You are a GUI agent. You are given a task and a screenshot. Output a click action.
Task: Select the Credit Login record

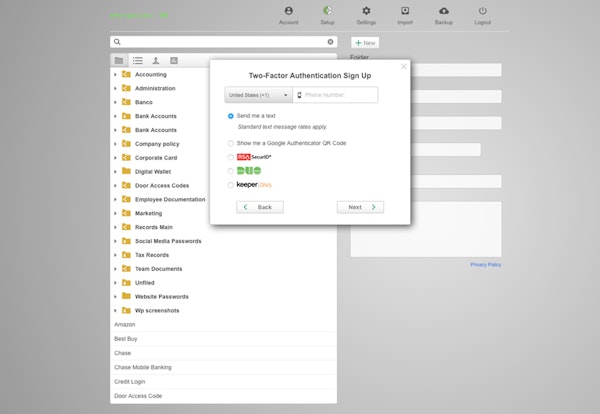point(223,381)
